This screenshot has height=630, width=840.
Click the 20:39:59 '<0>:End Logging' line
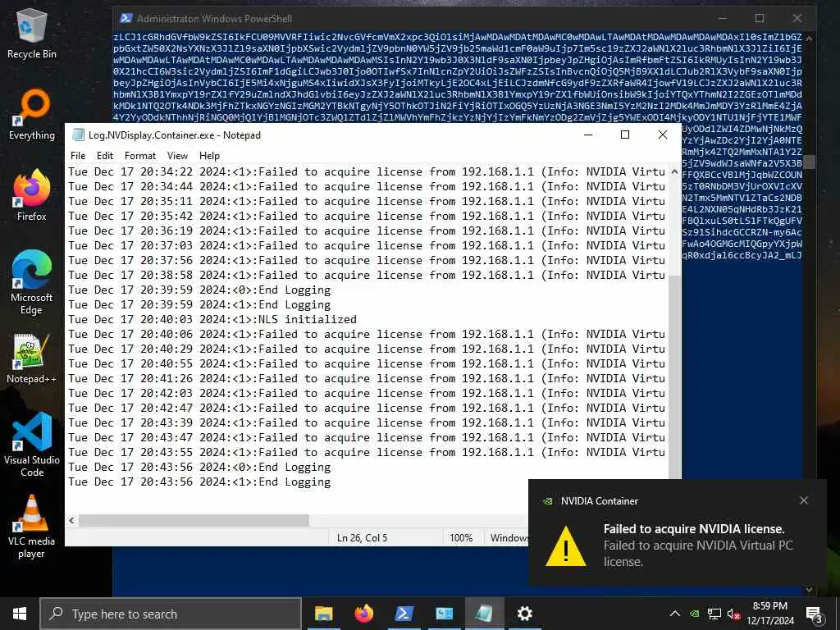click(199, 290)
